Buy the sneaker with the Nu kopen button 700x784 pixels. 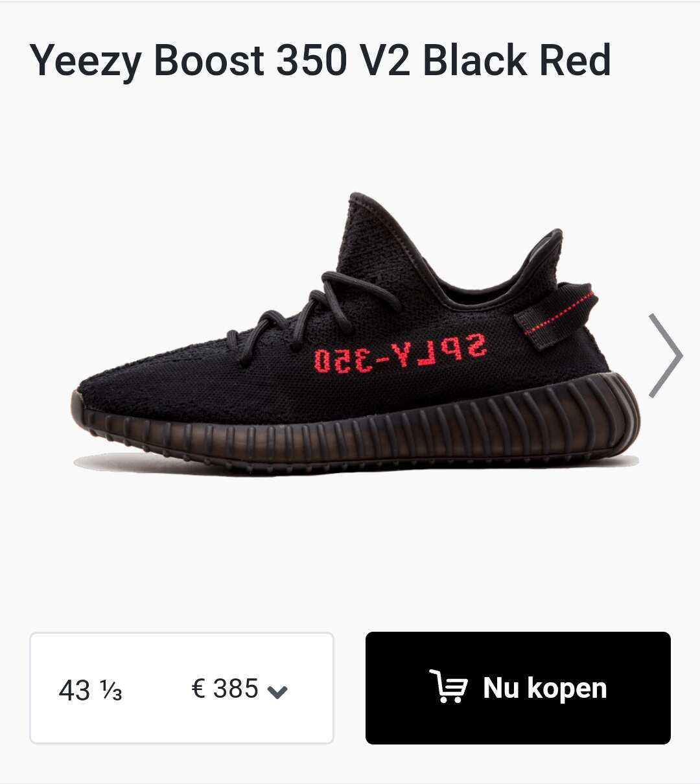pyautogui.click(x=518, y=688)
